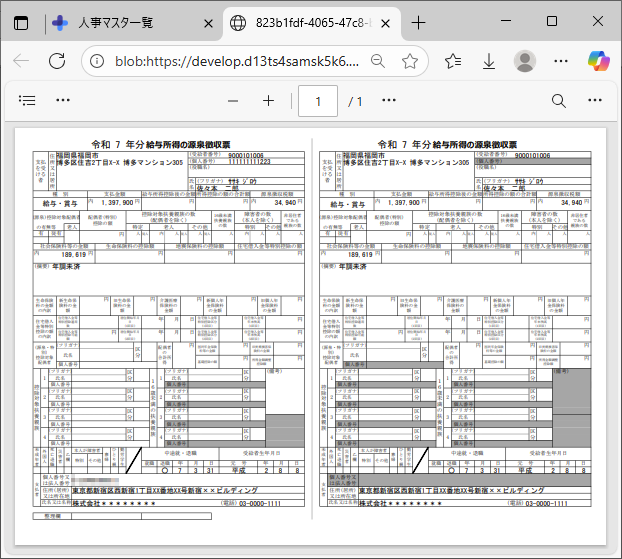Click the PDF page number field
This screenshot has height=559, width=622.
[x=319, y=101]
